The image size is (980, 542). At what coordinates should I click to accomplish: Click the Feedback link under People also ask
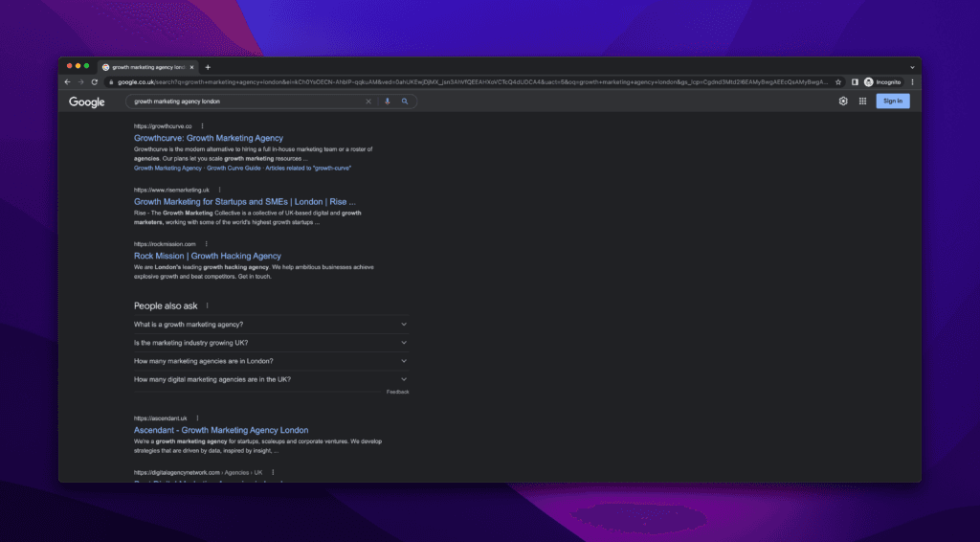click(x=397, y=392)
